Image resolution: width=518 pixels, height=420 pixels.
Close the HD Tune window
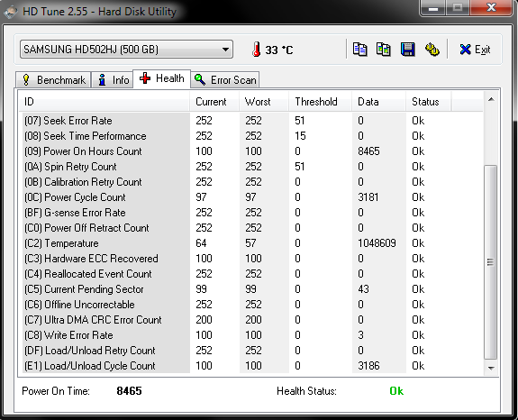[491, 7]
